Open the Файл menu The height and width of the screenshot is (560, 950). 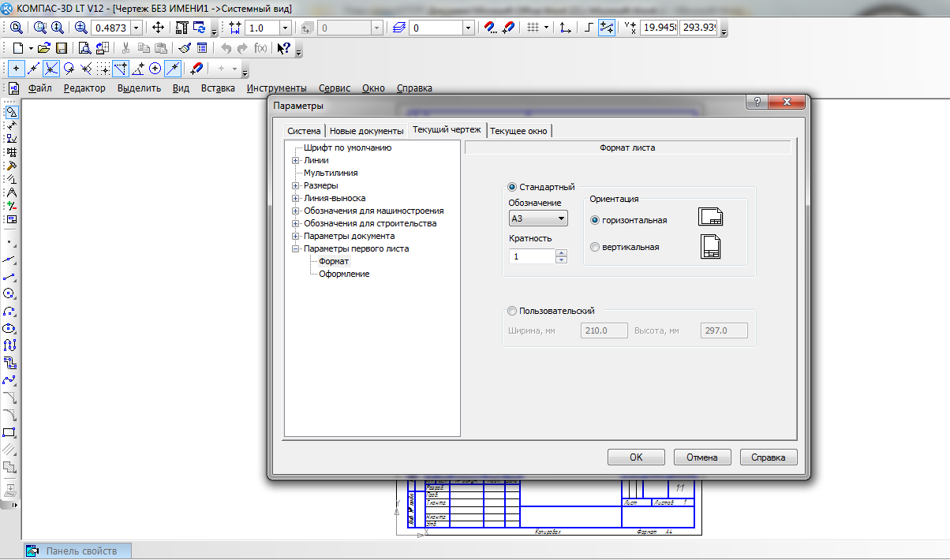(39, 88)
